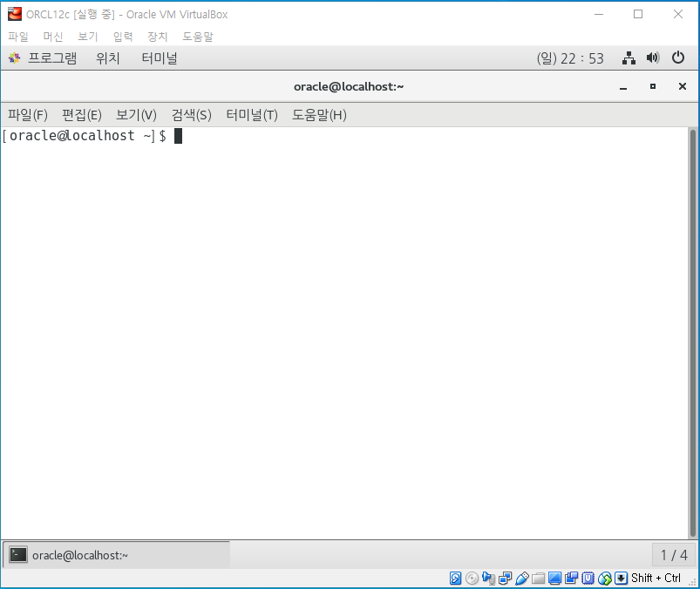Close the oracle@localhost terminal window
700x589 pixels.
(x=683, y=86)
